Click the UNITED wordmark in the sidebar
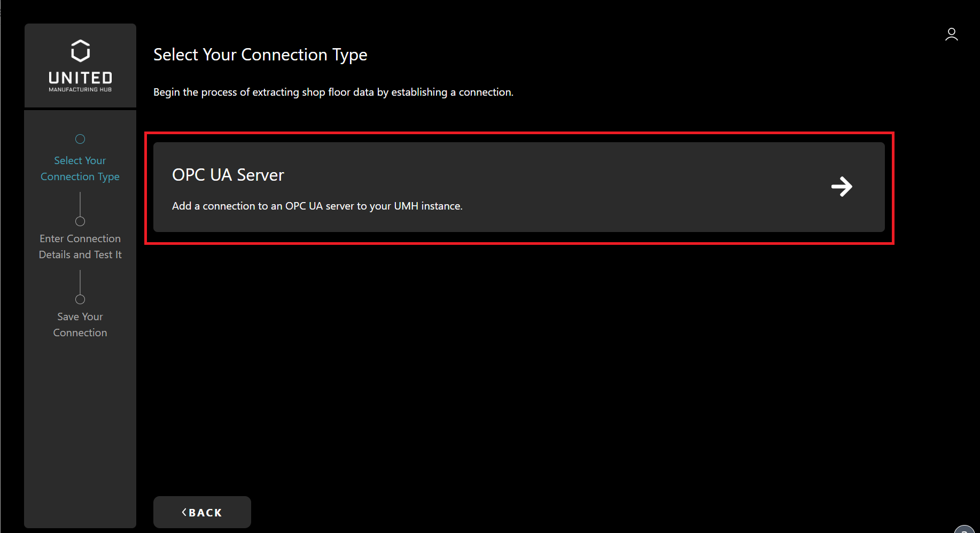This screenshot has height=533, width=980. [x=80, y=78]
